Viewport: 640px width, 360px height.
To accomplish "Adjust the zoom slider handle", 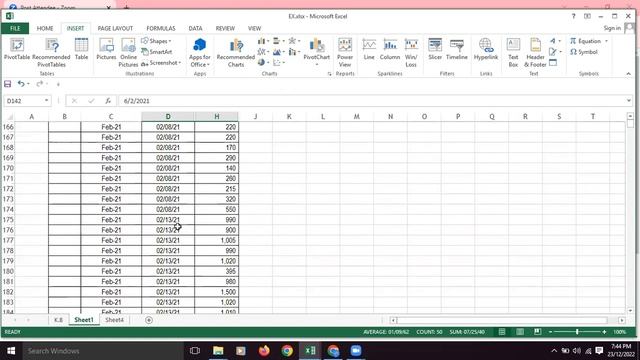I will pos(577,332).
